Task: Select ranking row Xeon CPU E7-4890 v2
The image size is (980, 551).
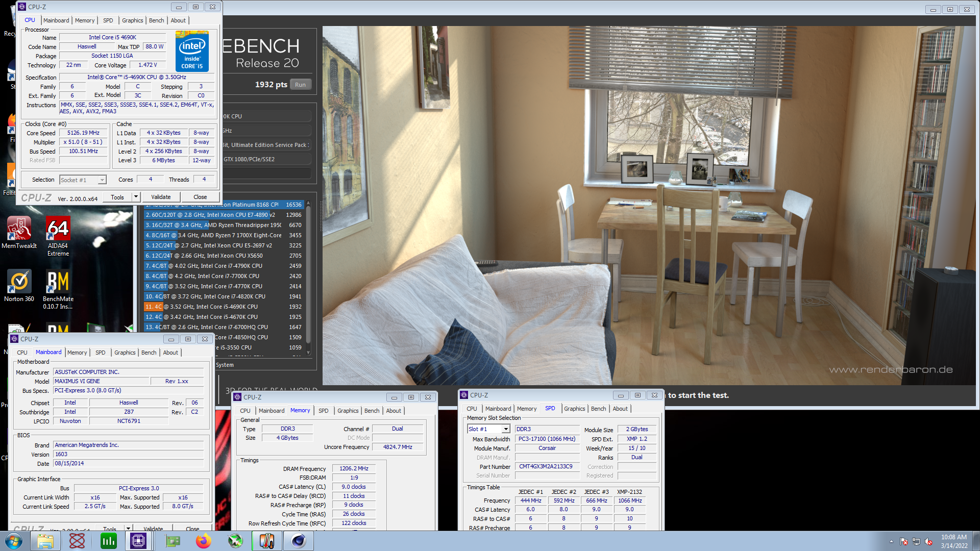Action: [x=224, y=215]
